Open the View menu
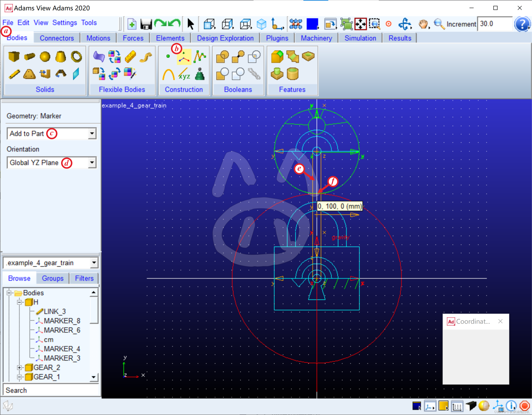532x415 pixels. (x=41, y=23)
